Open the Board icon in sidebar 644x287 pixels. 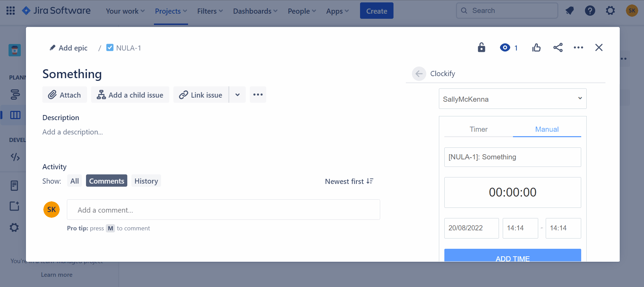click(x=15, y=115)
